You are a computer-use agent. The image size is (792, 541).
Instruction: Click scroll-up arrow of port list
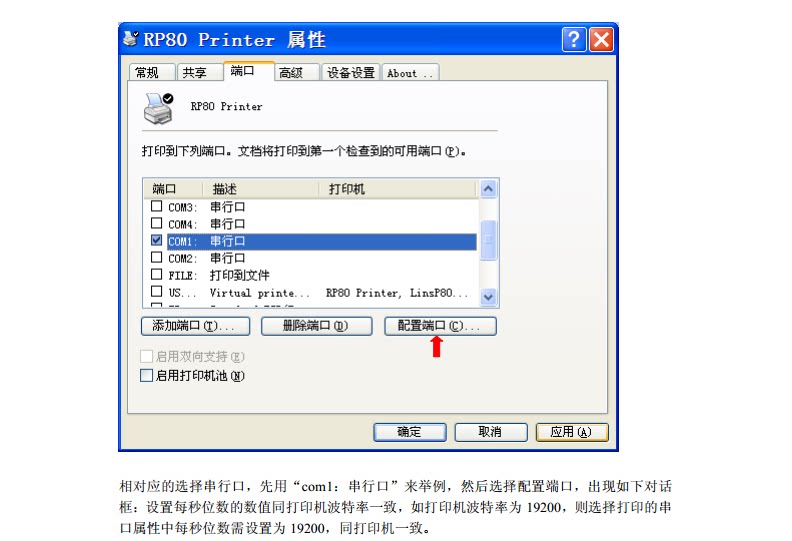[x=488, y=189]
